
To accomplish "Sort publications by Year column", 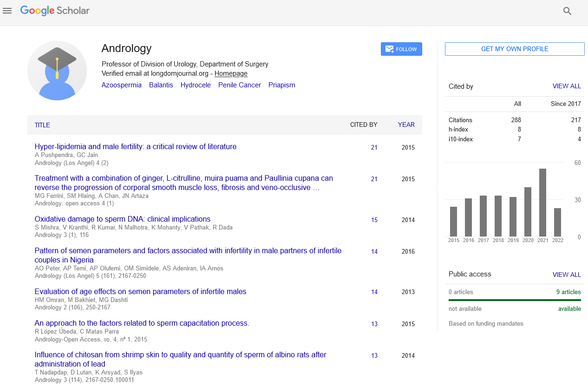I will point(406,125).
